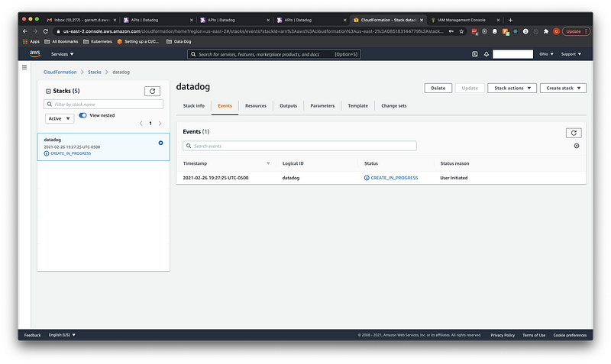Viewport: 611px width, 364px height.
Task: Close the CloudFormation browser tab
Action: coord(422,20)
